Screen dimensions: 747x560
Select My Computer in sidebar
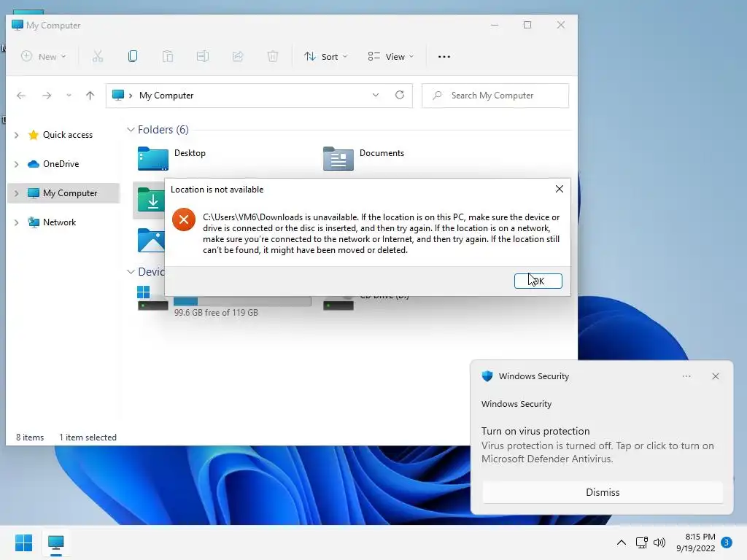point(70,192)
